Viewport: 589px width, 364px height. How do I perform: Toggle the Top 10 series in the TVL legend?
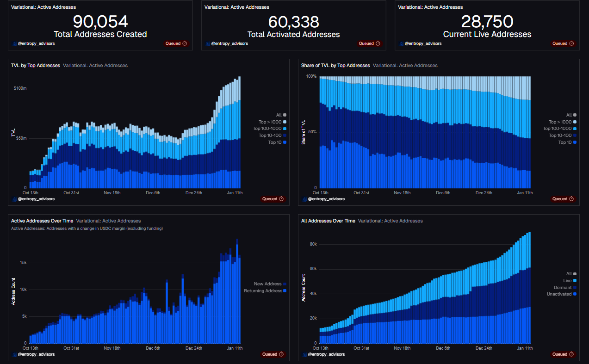(x=278, y=142)
